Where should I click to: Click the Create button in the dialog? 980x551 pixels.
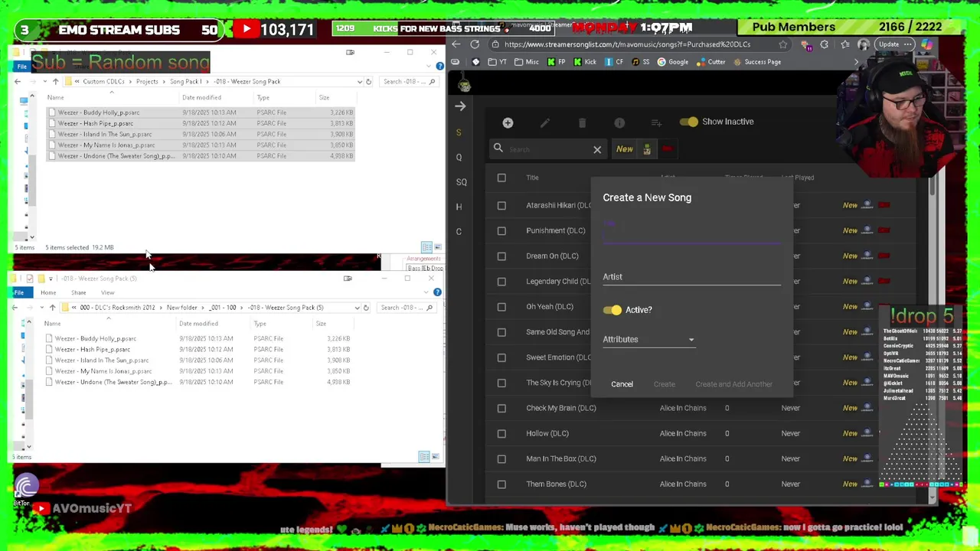tap(664, 384)
